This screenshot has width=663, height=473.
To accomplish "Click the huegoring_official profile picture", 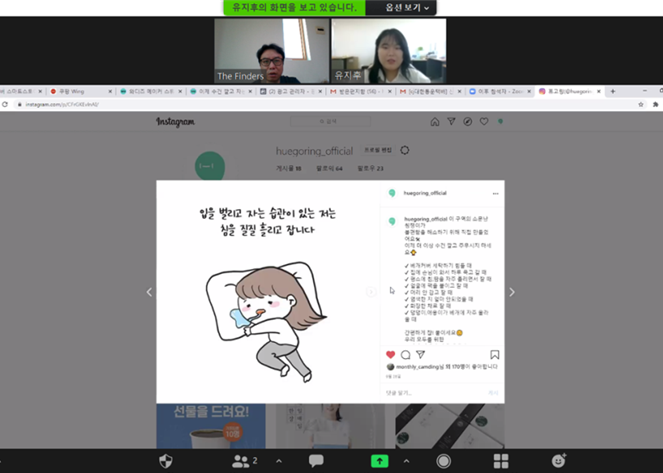I will [x=210, y=166].
